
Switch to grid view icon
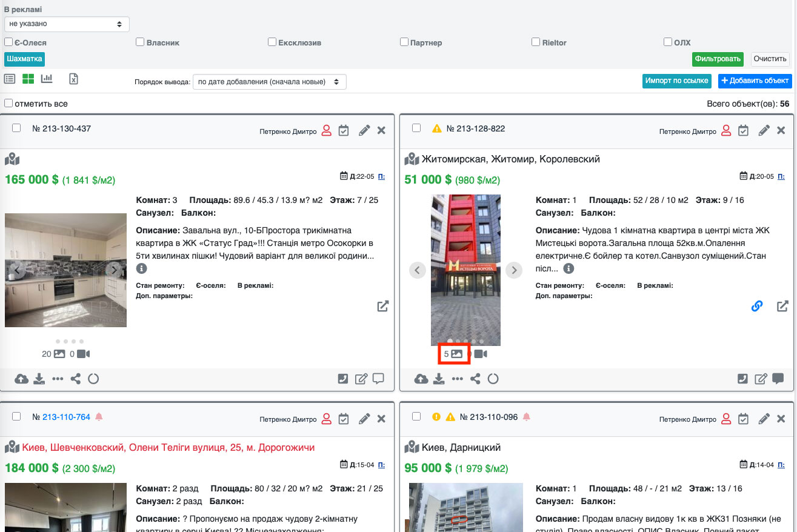tap(28, 79)
